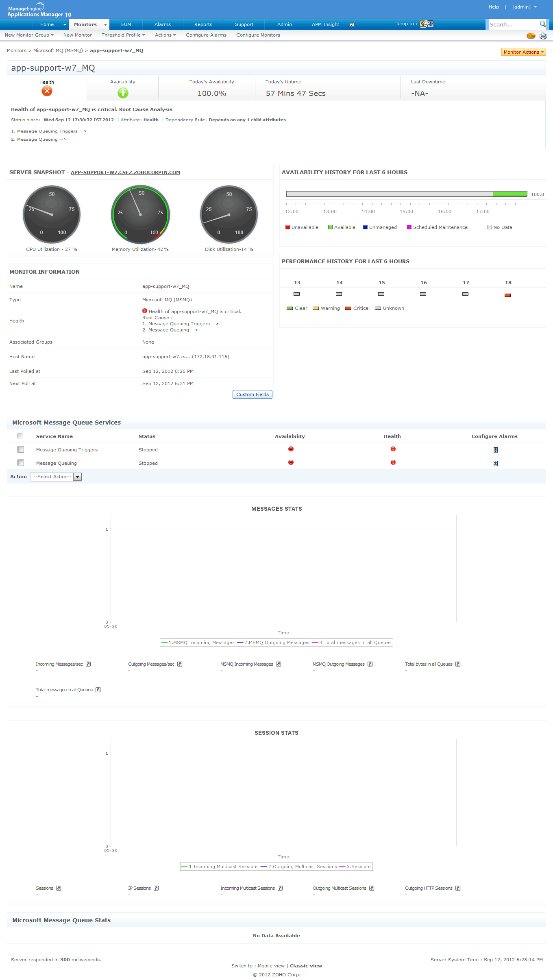
Task: Click the arrow next to Home tab
Action: 65,25
